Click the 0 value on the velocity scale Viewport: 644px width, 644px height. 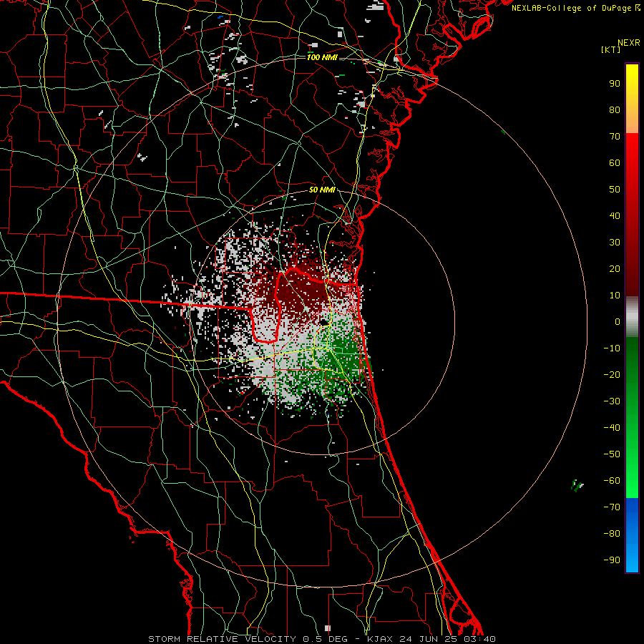coord(618,321)
